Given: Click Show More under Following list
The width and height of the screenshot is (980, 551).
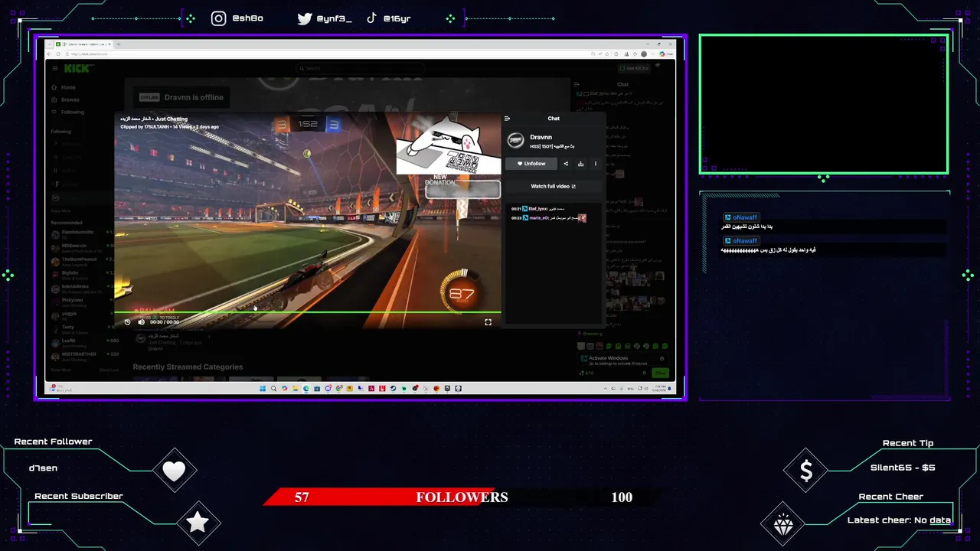Looking at the screenshot, I should point(61,210).
